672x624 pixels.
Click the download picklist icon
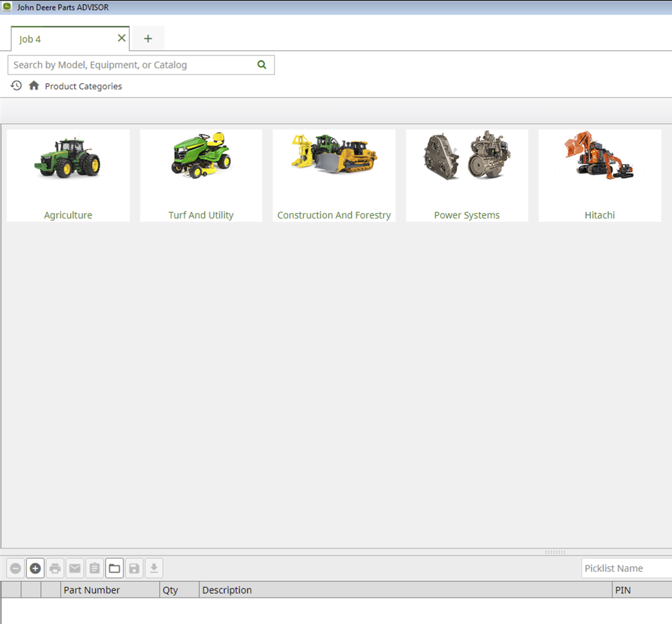[x=154, y=569]
